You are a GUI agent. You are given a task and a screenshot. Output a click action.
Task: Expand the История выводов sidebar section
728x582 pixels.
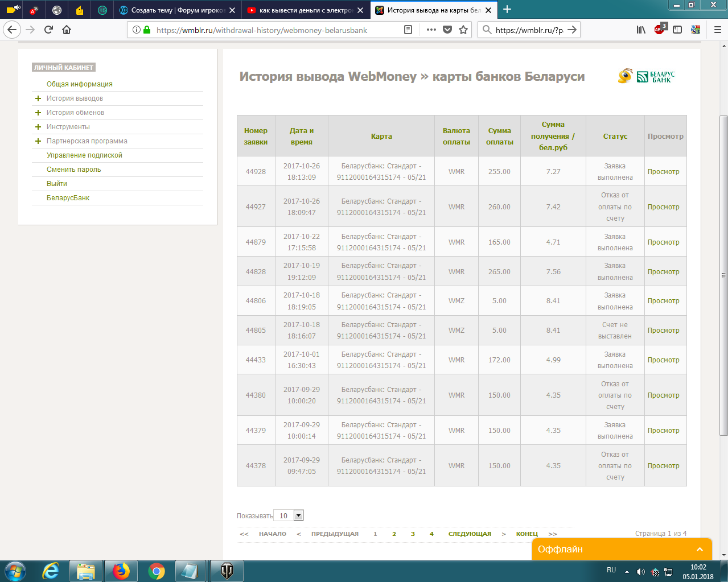click(x=38, y=98)
